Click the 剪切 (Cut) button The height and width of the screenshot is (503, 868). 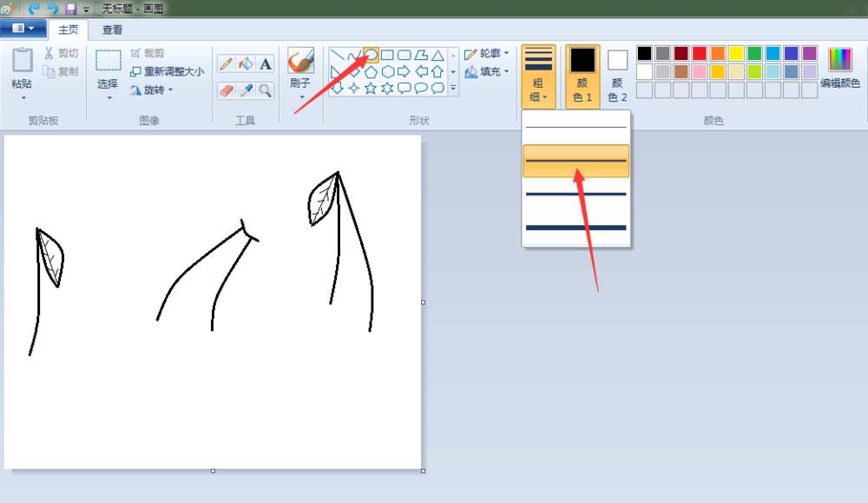click(61, 53)
